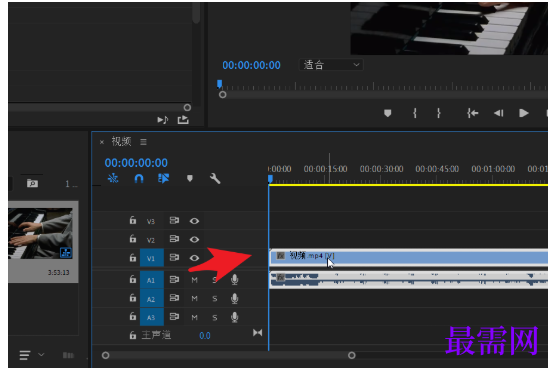
Task: Switch project panel to list view
Action: [25, 355]
